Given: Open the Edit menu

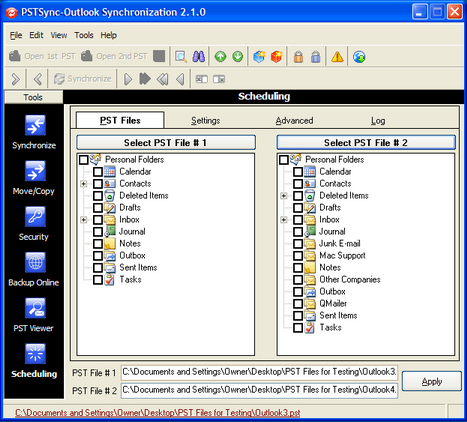Looking at the screenshot, I should point(36,35).
